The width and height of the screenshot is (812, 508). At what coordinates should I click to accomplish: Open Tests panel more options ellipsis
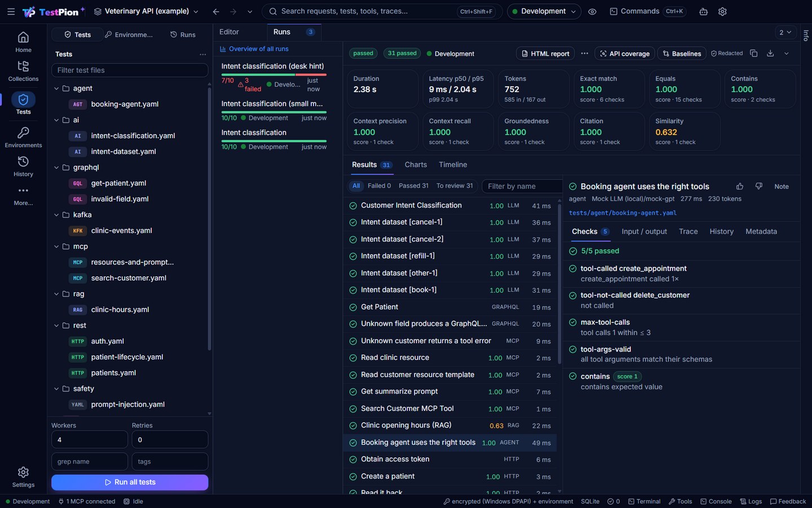point(202,54)
